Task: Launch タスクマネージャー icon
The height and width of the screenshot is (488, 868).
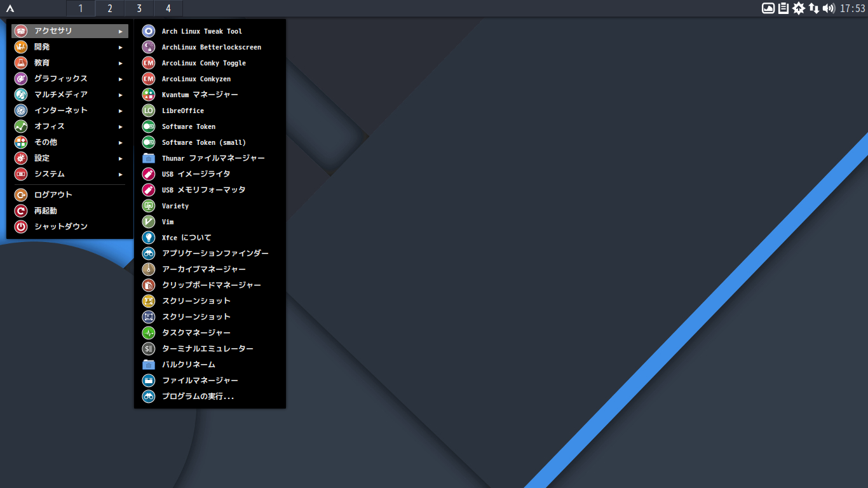Action: click(148, 333)
